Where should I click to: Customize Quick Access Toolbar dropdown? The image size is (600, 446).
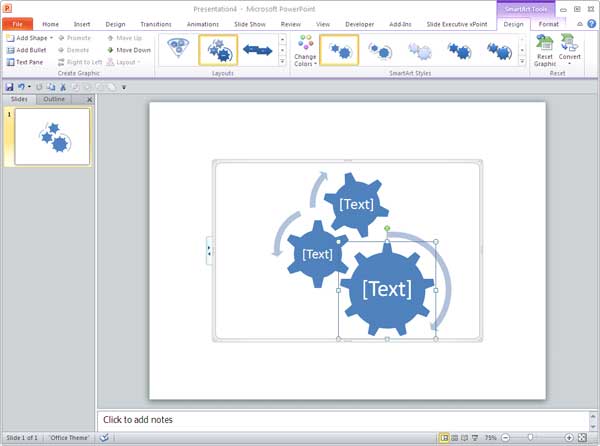click(x=124, y=88)
